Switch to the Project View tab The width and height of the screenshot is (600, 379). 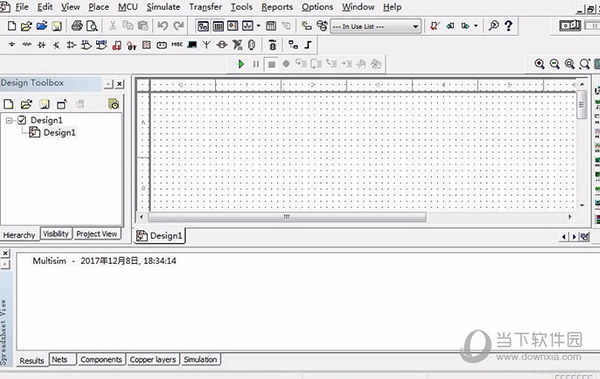click(x=97, y=234)
